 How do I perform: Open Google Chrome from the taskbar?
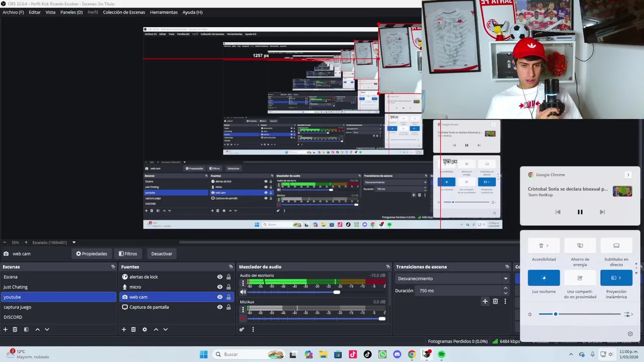(x=412, y=354)
